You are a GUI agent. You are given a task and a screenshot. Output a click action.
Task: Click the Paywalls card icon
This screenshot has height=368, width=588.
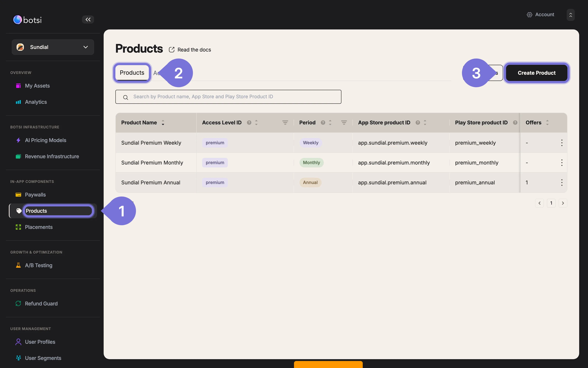(x=18, y=195)
